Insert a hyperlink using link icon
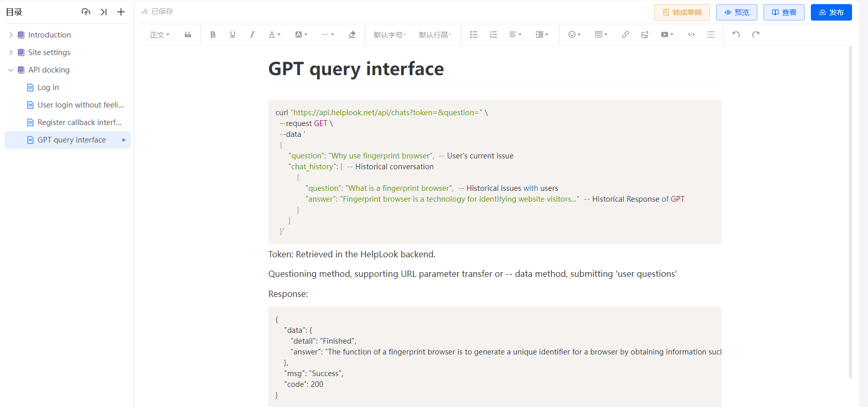Image resolution: width=868 pixels, height=407 pixels. pos(625,34)
